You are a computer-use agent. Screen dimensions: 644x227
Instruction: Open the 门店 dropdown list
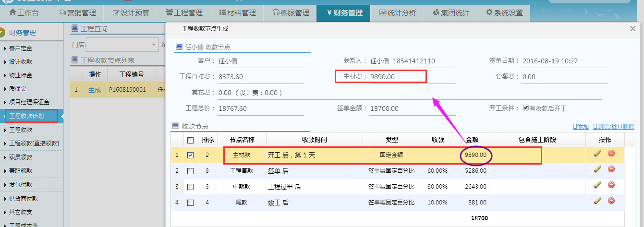click(x=154, y=45)
